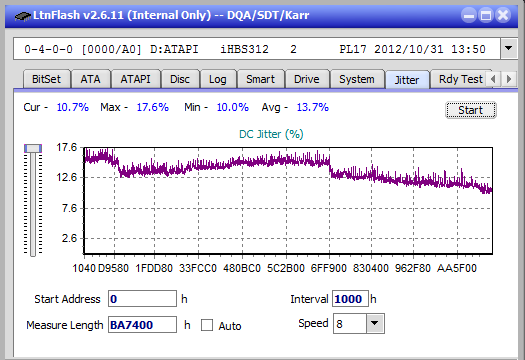Screen dimensions: 525x360
Task: Open the Log tab
Action: click(x=218, y=79)
